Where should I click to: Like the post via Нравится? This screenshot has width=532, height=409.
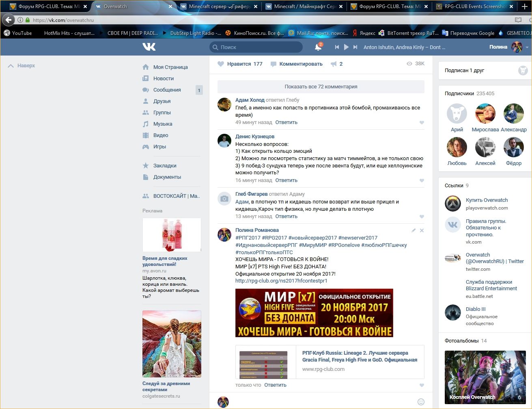(240, 64)
